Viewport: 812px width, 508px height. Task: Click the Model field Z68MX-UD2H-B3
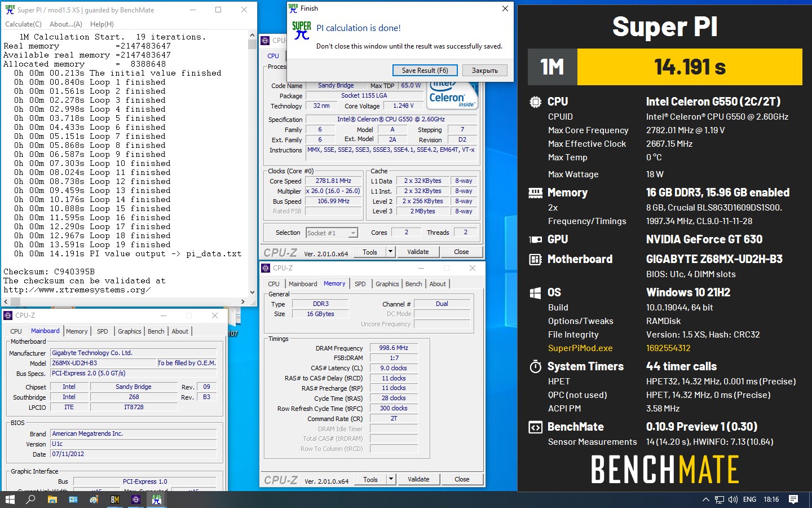click(x=103, y=363)
